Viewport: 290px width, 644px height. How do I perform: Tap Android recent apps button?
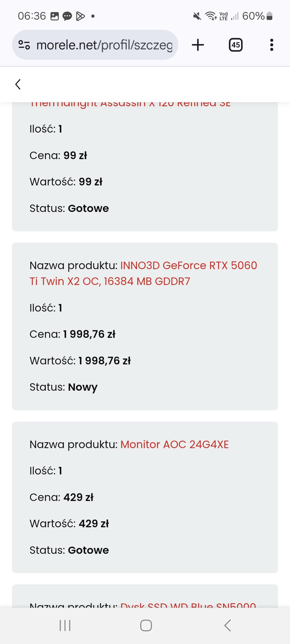tap(65, 625)
